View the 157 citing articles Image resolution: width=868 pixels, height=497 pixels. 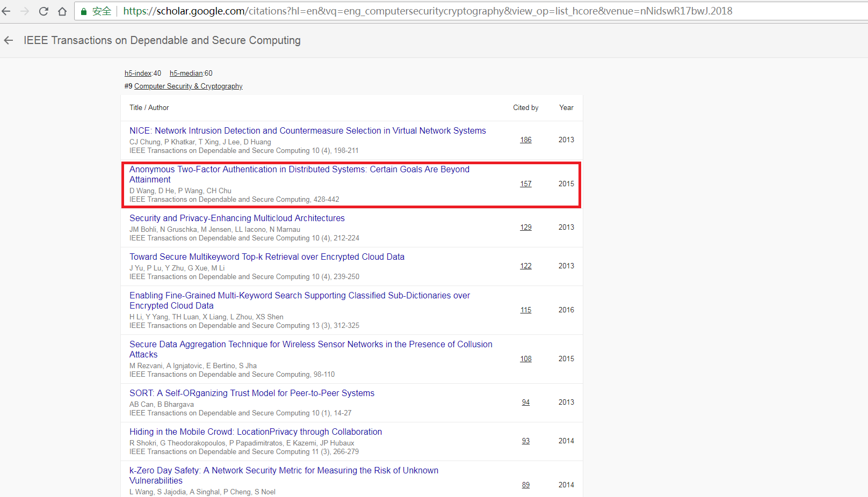pos(526,184)
